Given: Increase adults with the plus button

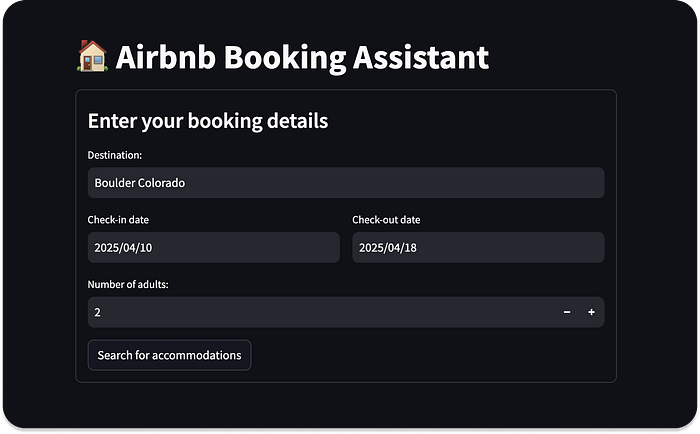Looking at the screenshot, I should pyautogui.click(x=591, y=312).
